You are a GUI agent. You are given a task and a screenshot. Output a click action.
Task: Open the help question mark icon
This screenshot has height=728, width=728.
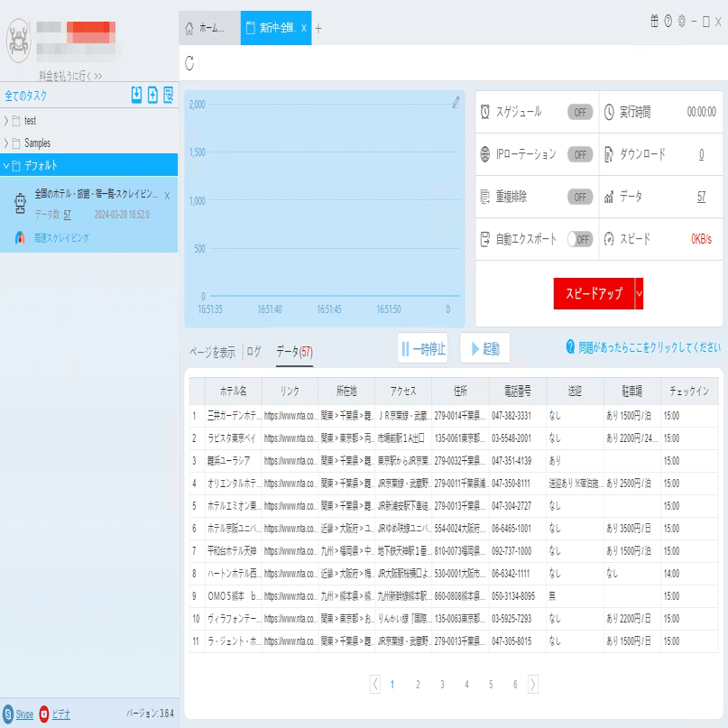pyautogui.click(x=668, y=21)
